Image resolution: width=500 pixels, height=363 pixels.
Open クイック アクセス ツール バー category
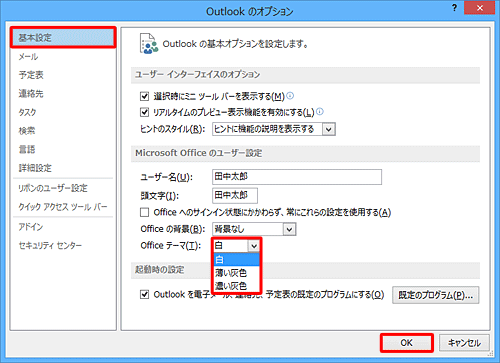point(63,207)
